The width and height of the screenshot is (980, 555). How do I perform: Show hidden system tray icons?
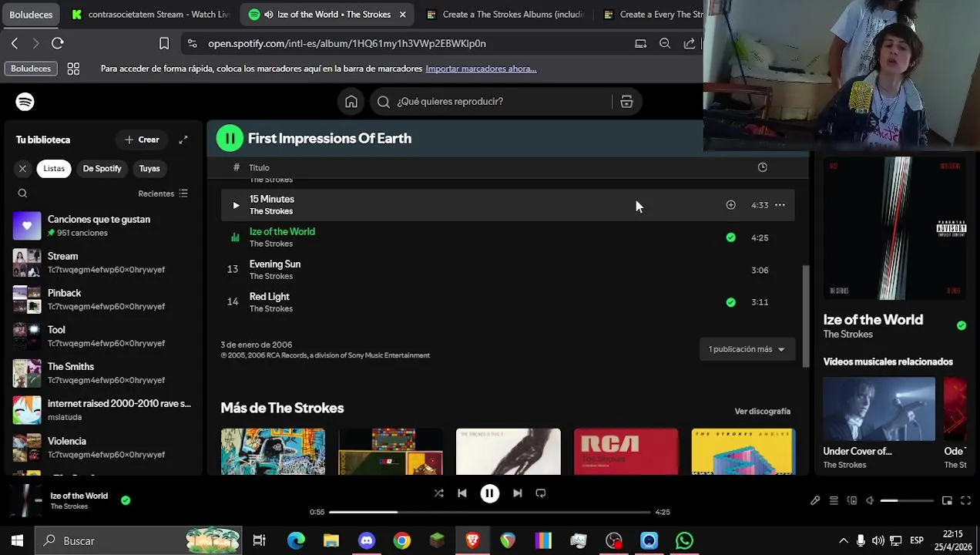click(844, 541)
